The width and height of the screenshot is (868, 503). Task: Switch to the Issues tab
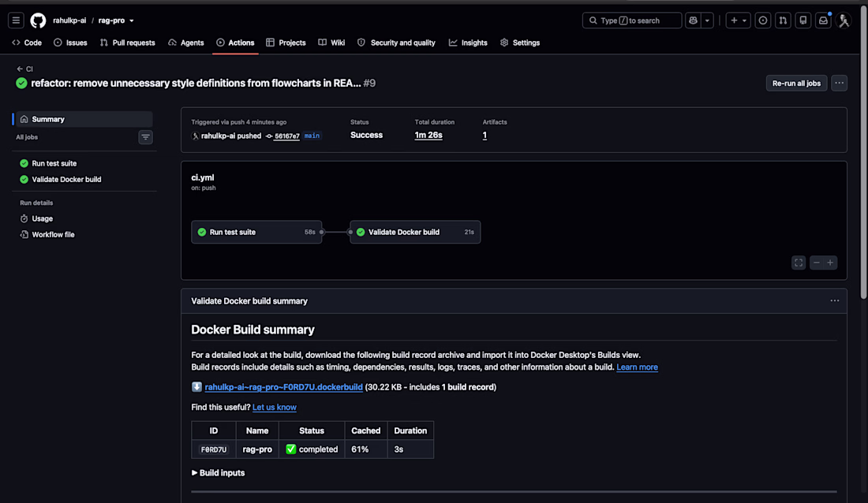tap(70, 43)
